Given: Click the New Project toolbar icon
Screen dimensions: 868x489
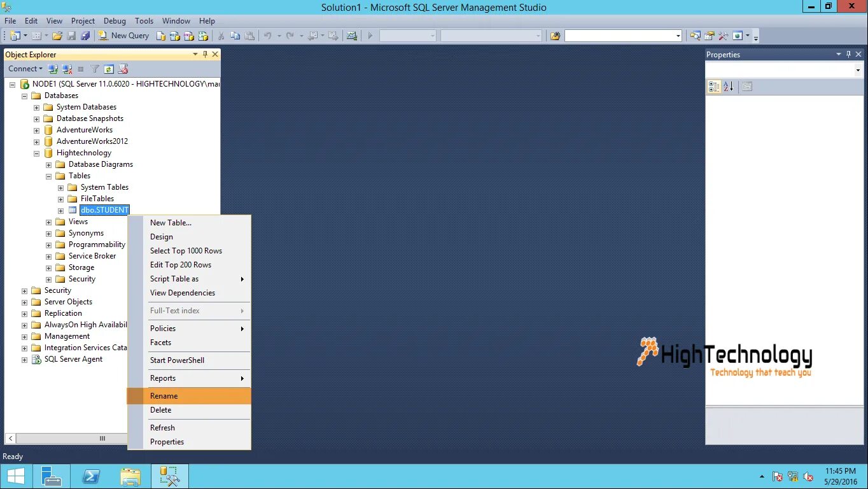Looking at the screenshot, I should tap(15, 36).
